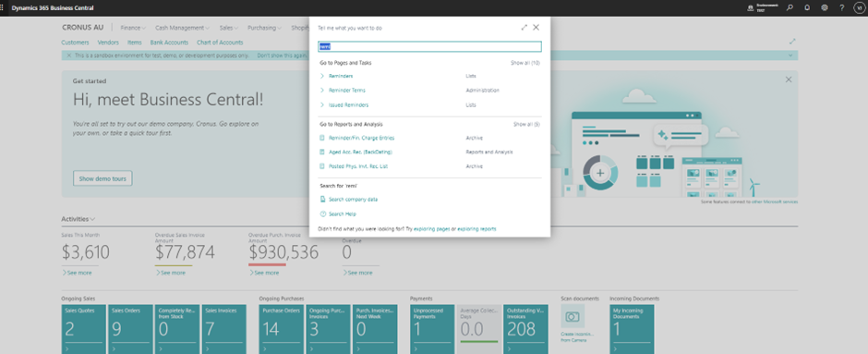Screen dimensions: 868x354
Task: Open Posted Phys. Invt. Rec. List report
Action: click(358, 166)
